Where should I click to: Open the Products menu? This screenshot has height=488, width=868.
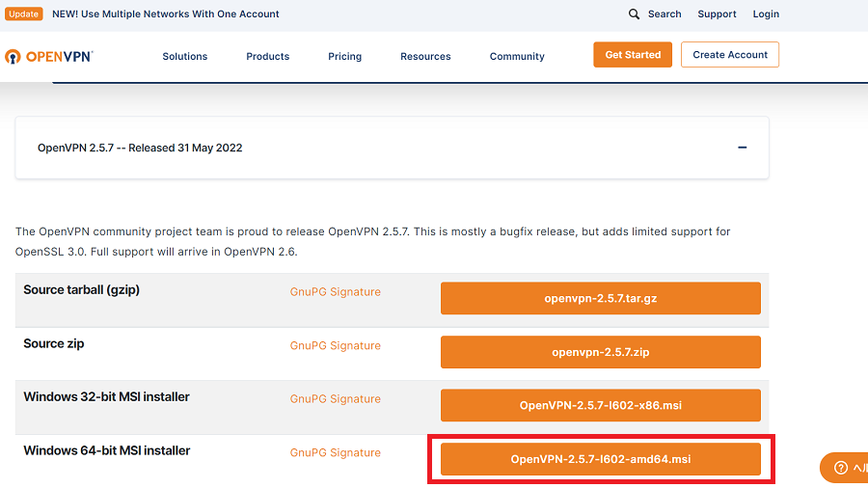tap(267, 56)
